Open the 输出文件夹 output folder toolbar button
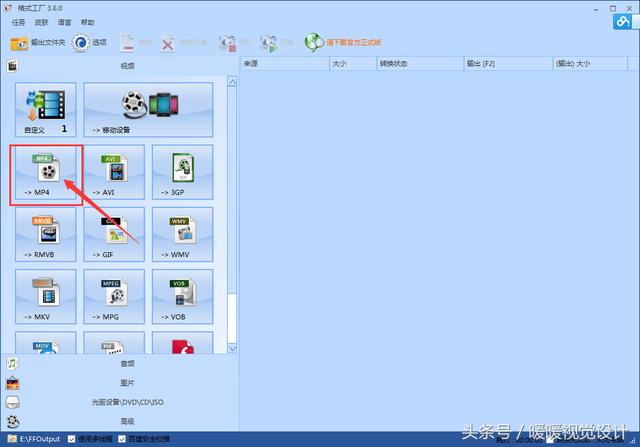640x447 pixels. (38, 42)
